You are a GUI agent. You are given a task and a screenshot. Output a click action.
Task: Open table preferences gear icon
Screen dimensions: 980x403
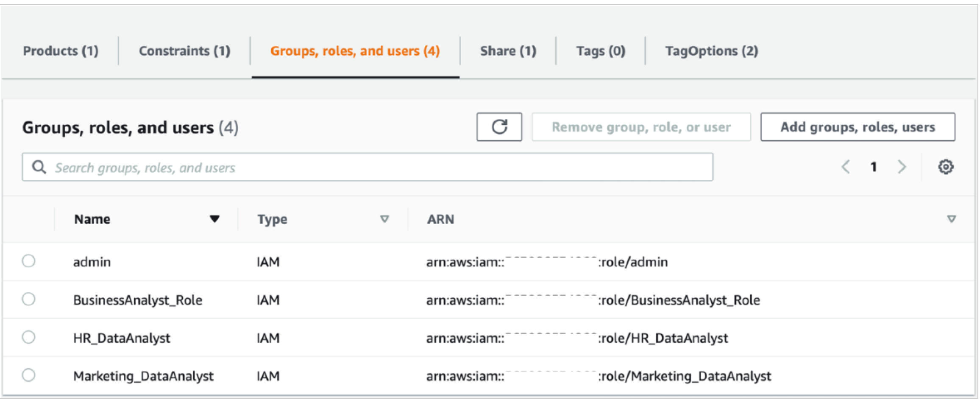click(946, 167)
